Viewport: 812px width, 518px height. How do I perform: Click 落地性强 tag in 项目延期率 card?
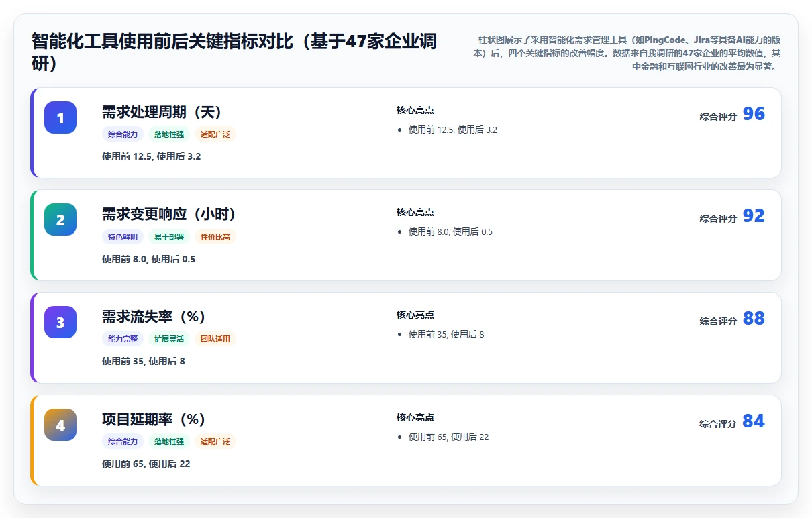(x=169, y=442)
